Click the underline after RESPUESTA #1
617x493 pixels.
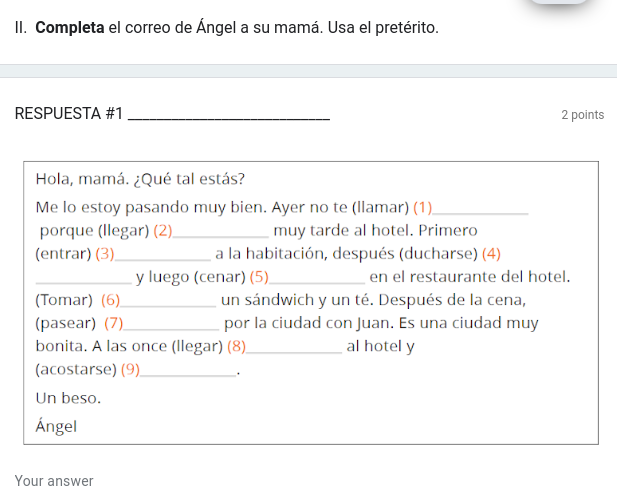(229, 119)
